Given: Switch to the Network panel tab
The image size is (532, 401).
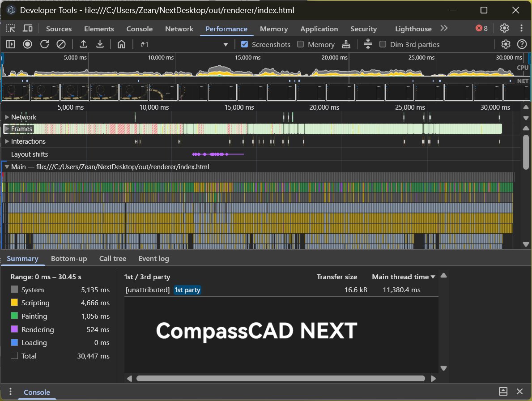Looking at the screenshot, I should tap(179, 29).
